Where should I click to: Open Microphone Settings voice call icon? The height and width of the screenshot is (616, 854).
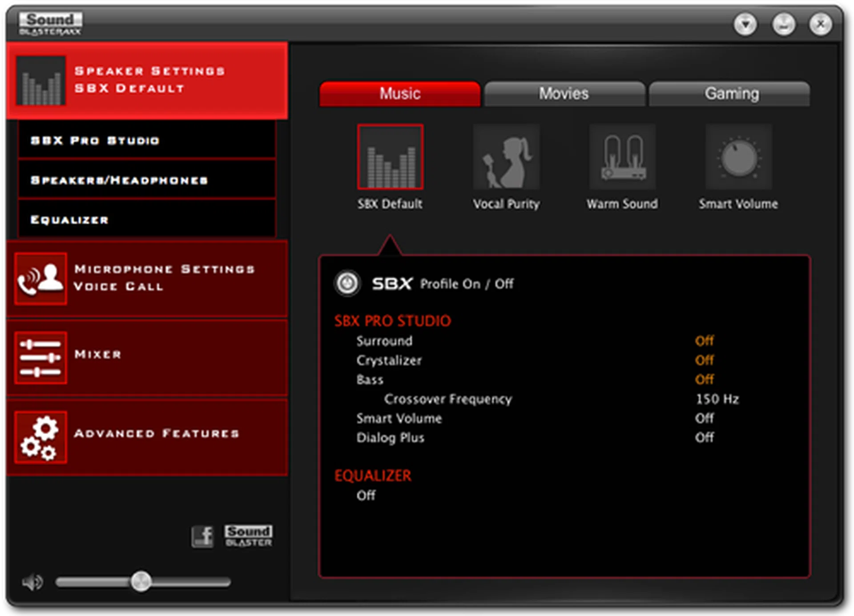pos(40,279)
